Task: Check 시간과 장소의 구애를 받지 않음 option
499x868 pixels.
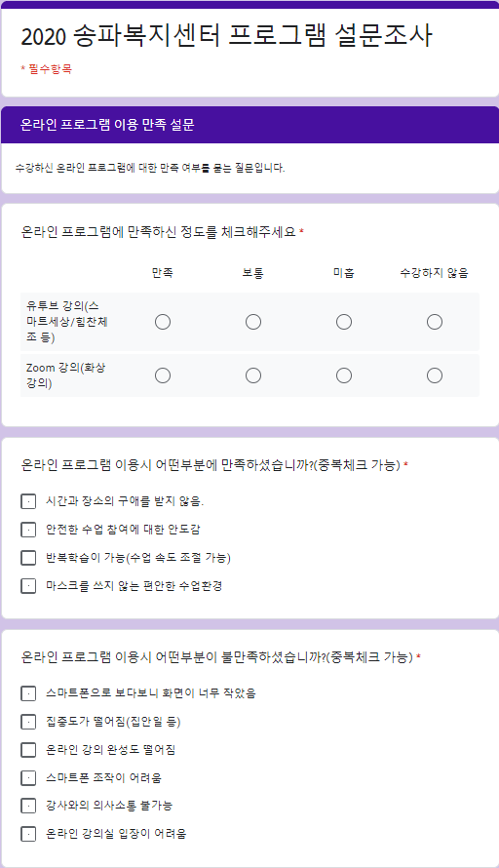Action: (28, 501)
